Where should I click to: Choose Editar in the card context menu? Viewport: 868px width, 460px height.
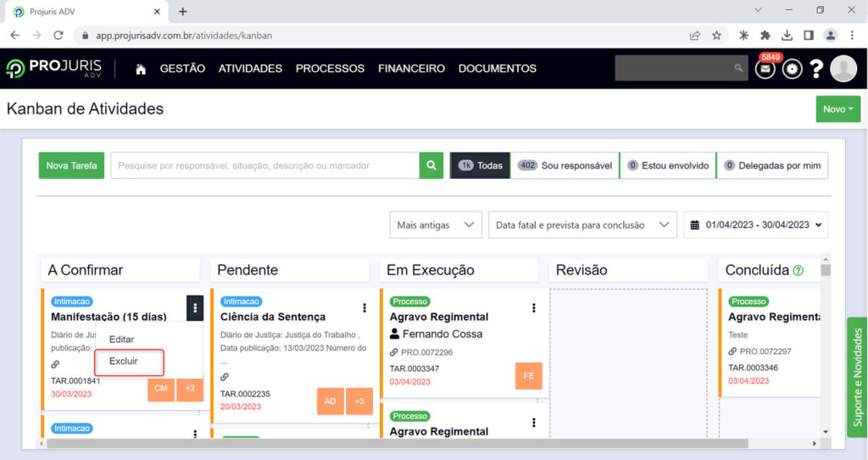[x=122, y=340]
